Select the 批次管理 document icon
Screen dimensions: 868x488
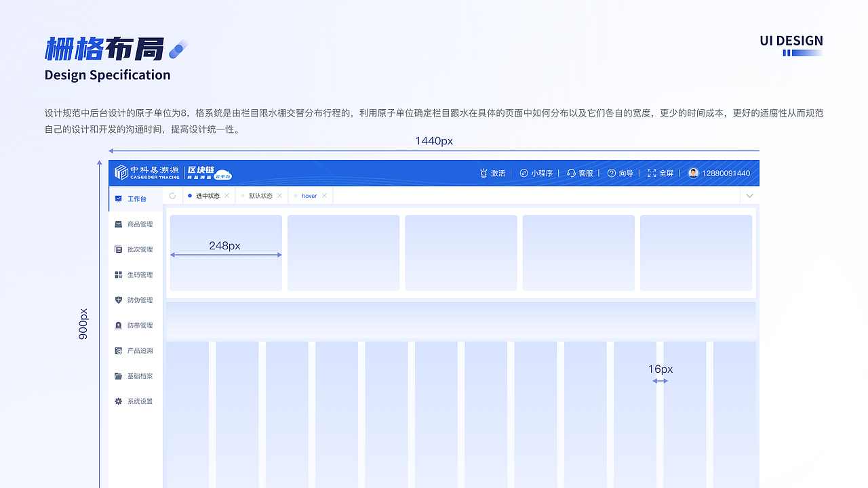point(119,249)
